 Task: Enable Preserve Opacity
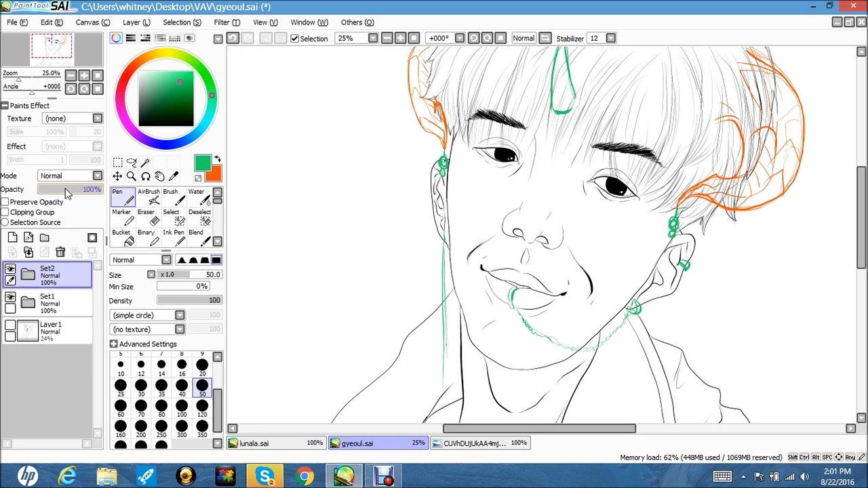point(5,202)
